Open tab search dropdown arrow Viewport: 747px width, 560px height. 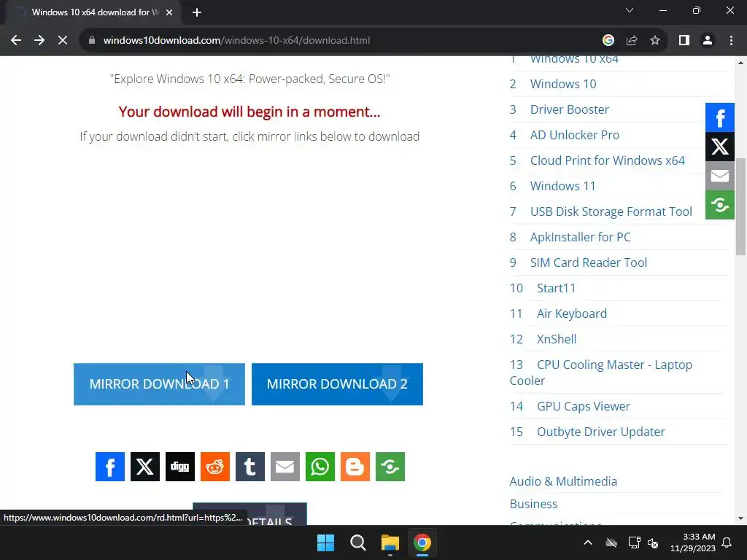tap(630, 10)
